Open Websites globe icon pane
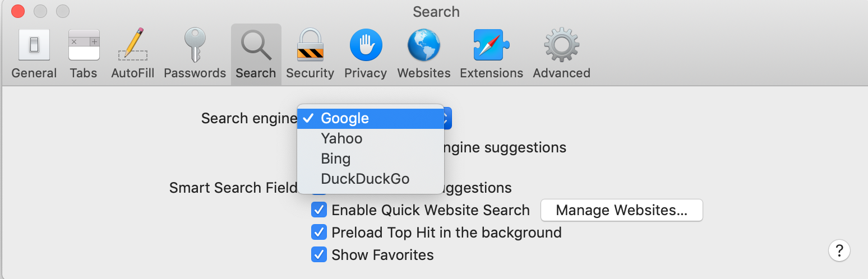Viewport: 868px width, 279px height. click(424, 54)
